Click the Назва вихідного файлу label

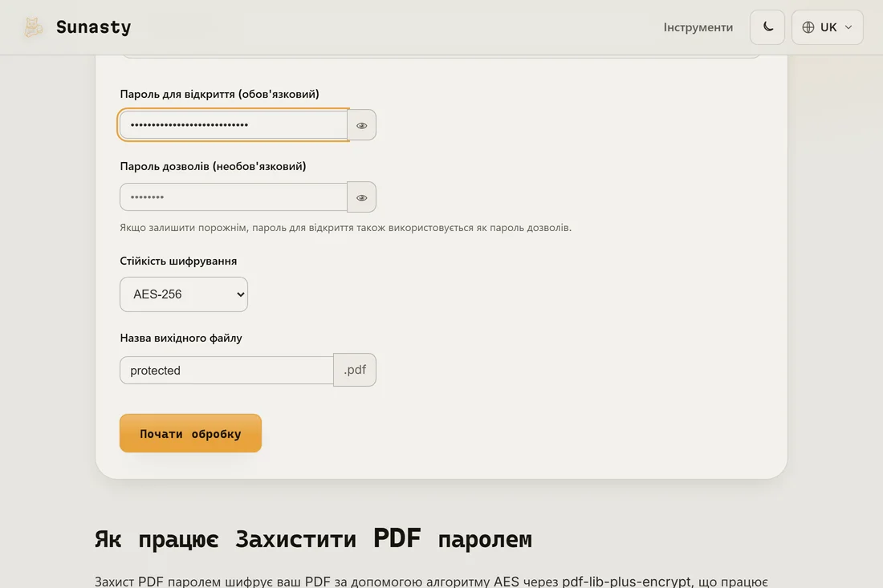click(x=181, y=338)
